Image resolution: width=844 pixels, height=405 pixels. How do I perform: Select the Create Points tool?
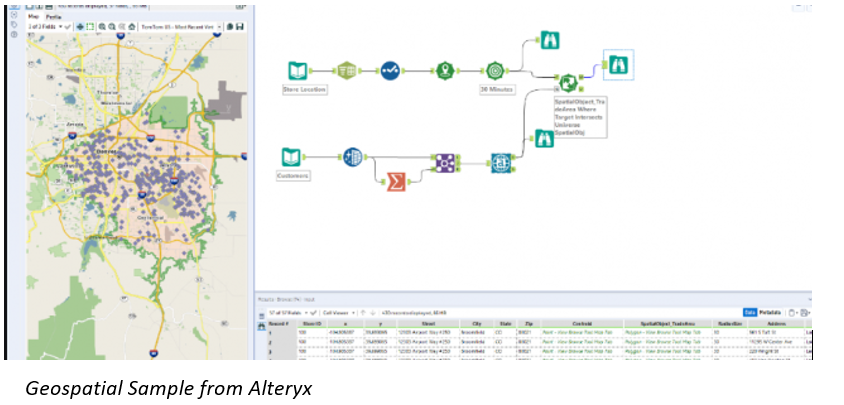[x=445, y=71]
